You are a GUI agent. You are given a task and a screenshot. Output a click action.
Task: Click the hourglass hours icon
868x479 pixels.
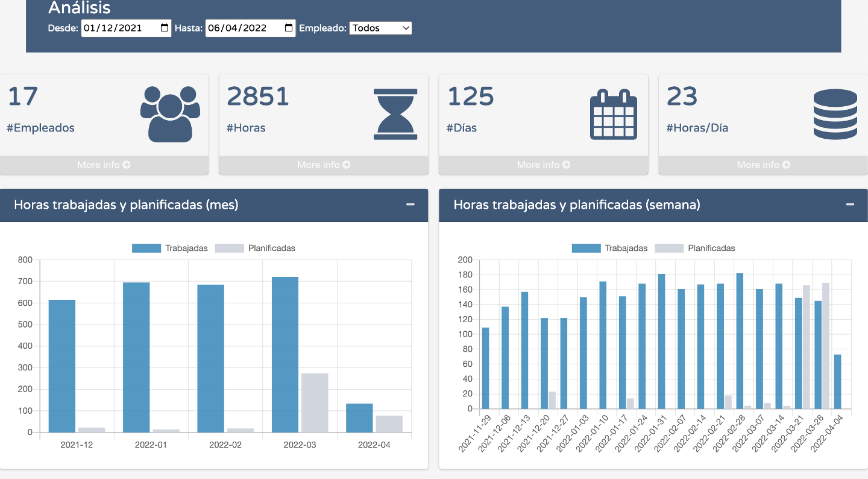(395, 114)
